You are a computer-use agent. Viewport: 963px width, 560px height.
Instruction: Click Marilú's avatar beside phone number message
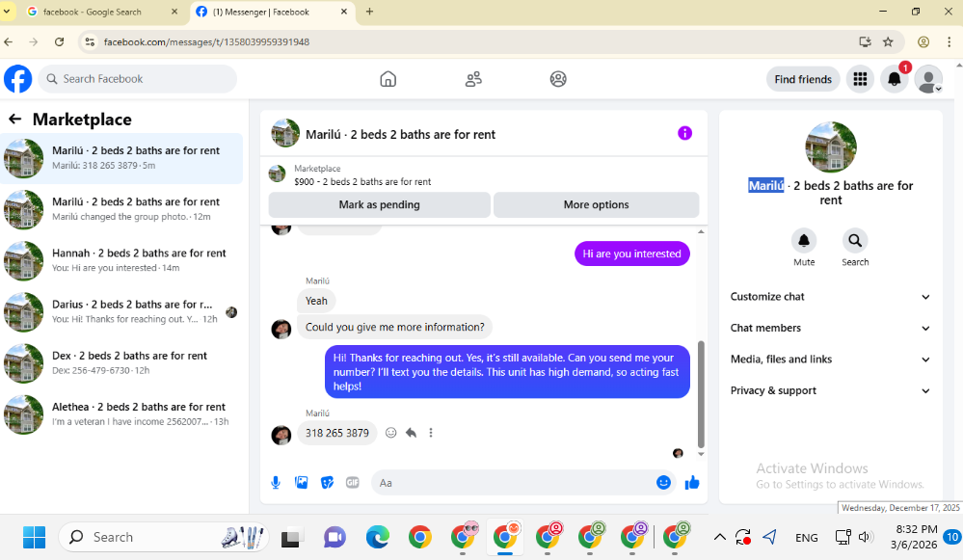pyautogui.click(x=281, y=434)
